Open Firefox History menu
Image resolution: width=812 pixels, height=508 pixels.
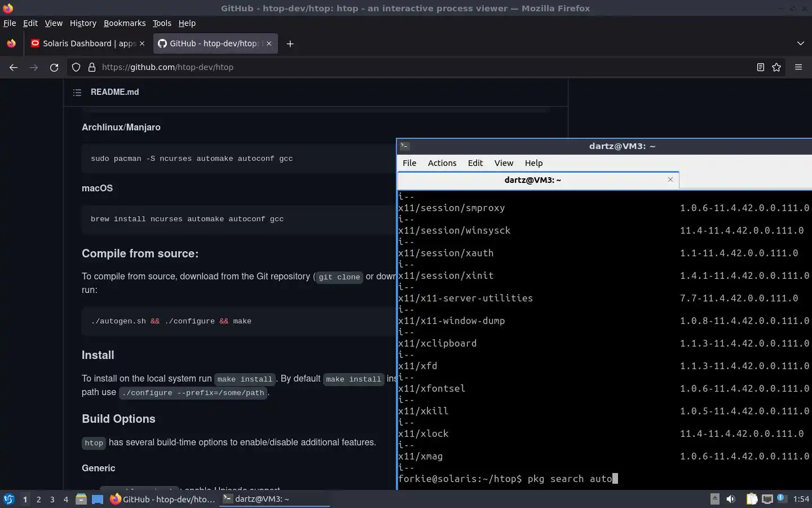(83, 23)
